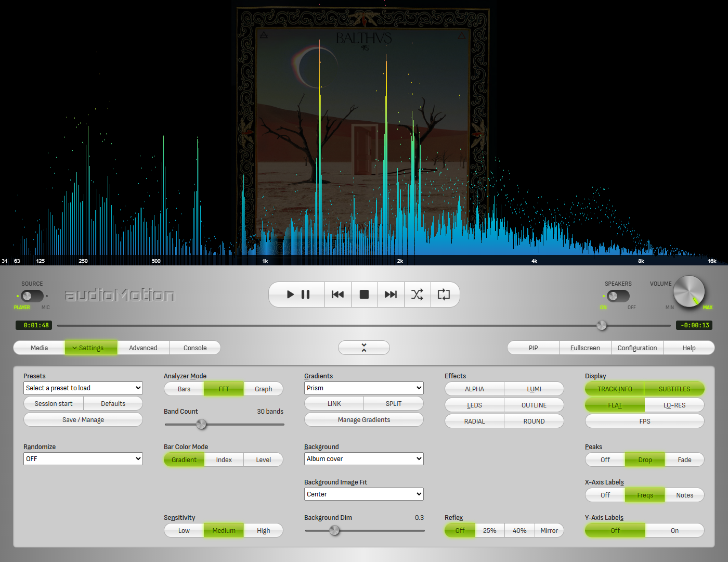Toggle FPS display

(x=645, y=421)
